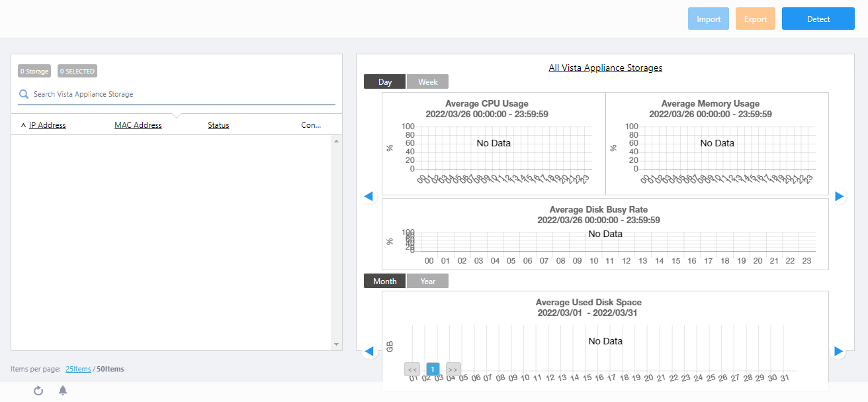Click the refresh icon at bottom left
The height and width of the screenshot is (402, 868).
38,391
